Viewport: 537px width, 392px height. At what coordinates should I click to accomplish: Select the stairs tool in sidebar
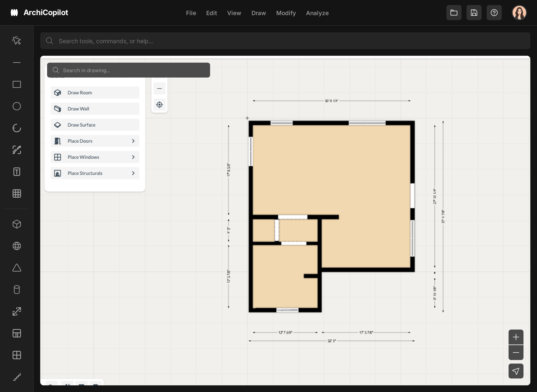point(17,377)
